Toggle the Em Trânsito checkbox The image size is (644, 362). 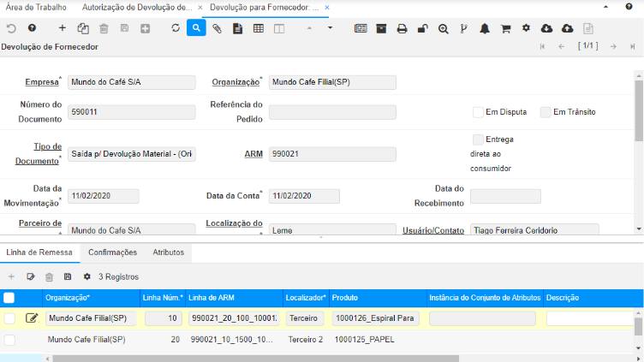pyautogui.click(x=546, y=112)
